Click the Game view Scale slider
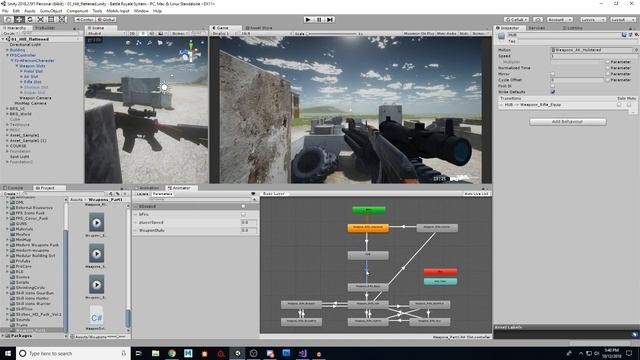640x360 pixels. (332, 33)
